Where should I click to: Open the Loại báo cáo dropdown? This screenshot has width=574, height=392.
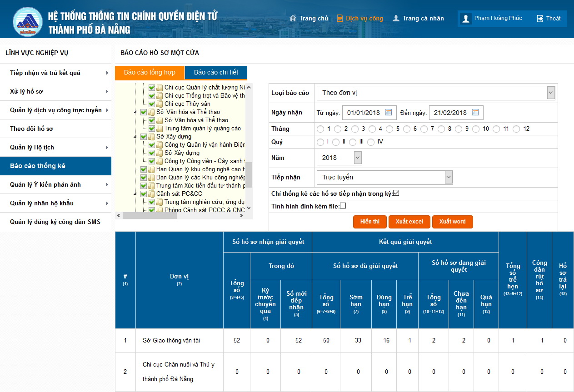(x=436, y=93)
